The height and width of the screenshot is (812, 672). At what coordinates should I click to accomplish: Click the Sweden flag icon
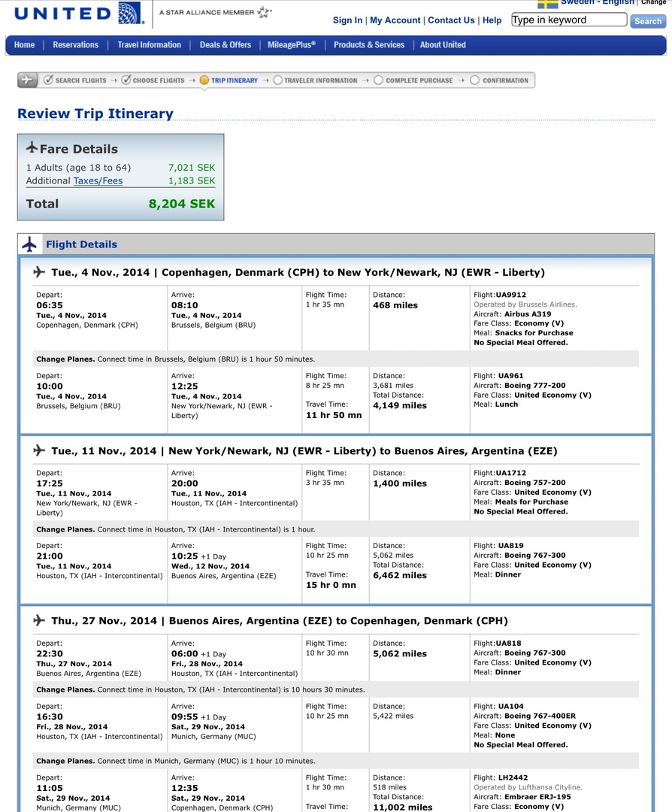[x=547, y=4]
